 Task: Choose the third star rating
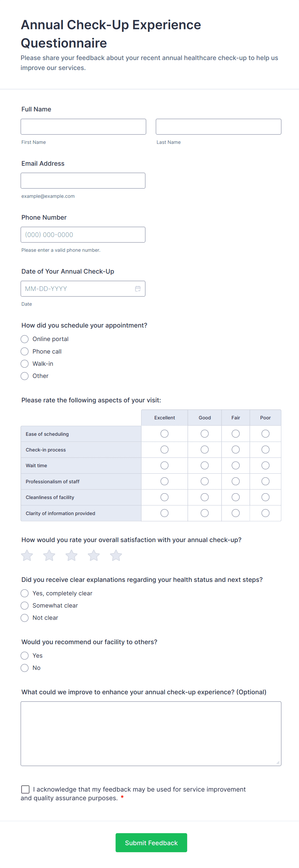(x=72, y=555)
